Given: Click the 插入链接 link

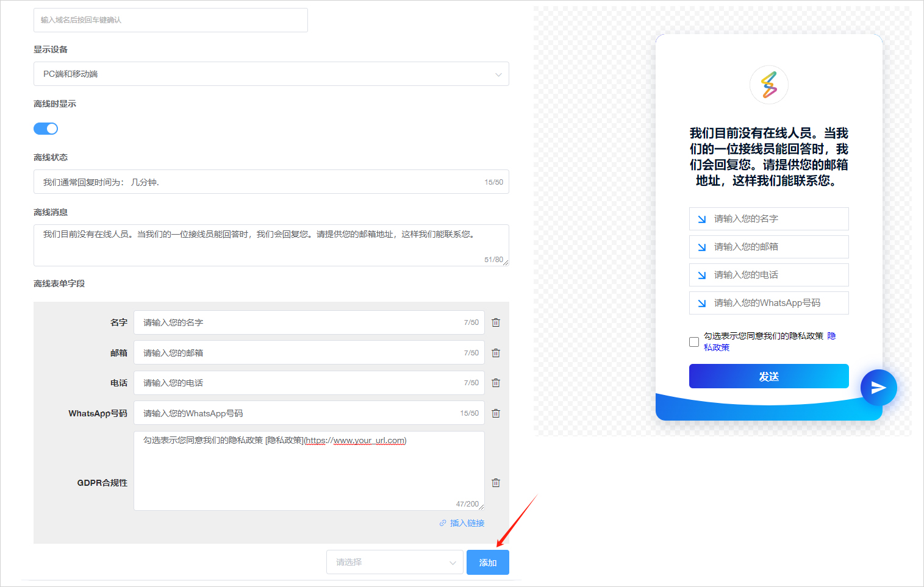Looking at the screenshot, I should pos(467,523).
